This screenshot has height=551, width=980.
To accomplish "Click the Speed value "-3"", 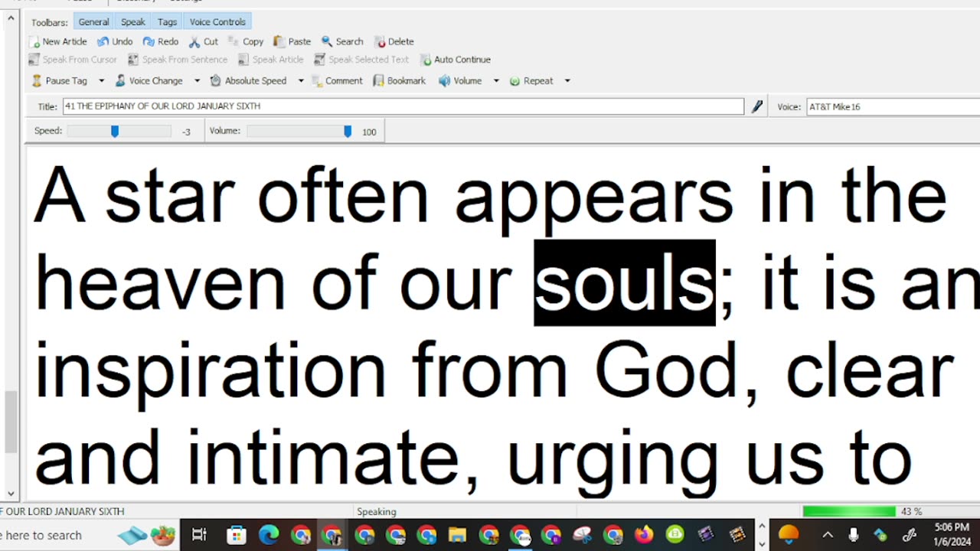I will (186, 132).
